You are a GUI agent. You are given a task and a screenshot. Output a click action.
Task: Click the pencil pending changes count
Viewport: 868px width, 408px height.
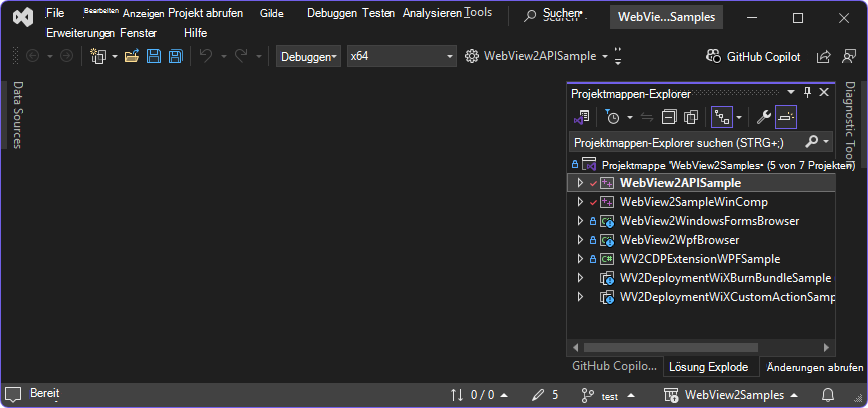[545, 395]
